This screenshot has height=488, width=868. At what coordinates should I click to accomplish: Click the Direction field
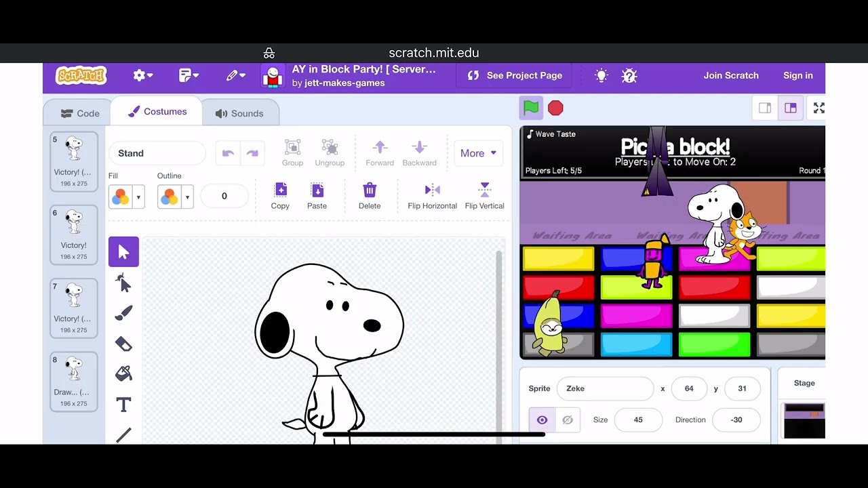point(736,420)
